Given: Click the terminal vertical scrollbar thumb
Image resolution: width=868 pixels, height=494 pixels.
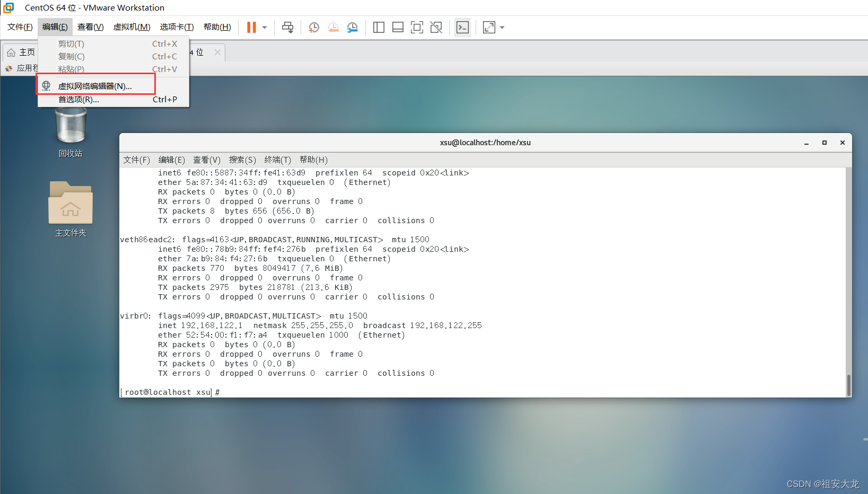Looking at the screenshot, I should (x=848, y=385).
